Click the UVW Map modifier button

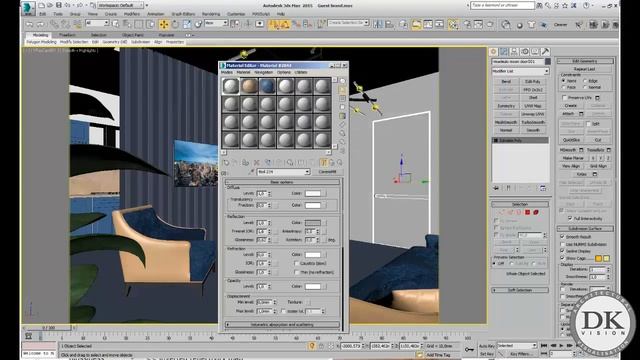point(533,106)
